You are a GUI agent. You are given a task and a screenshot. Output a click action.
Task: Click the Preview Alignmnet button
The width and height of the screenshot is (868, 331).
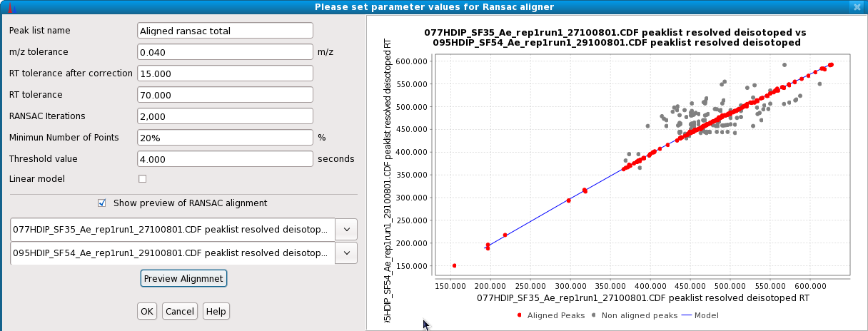(x=183, y=278)
